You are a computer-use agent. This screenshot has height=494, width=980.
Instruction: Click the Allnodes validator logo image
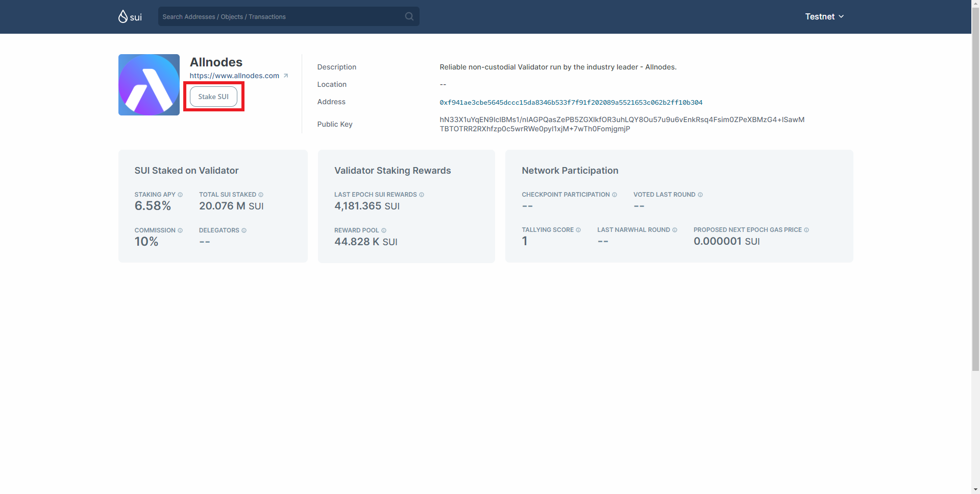coord(149,85)
